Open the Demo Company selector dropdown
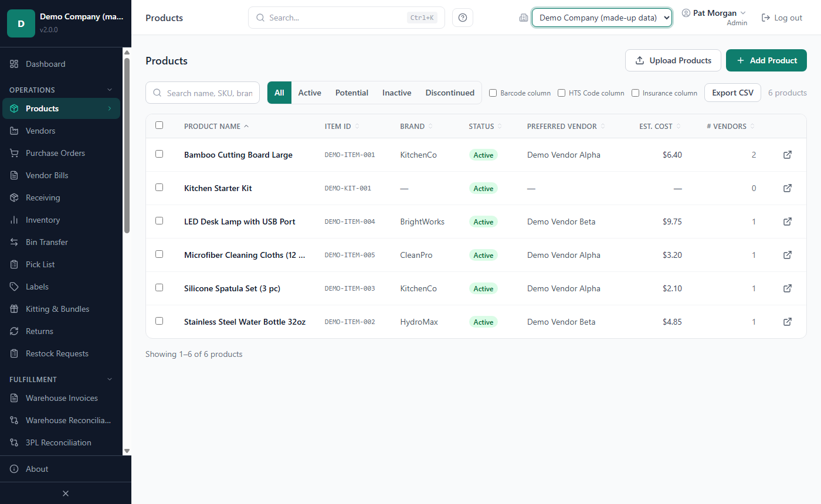821x504 pixels. (602, 18)
